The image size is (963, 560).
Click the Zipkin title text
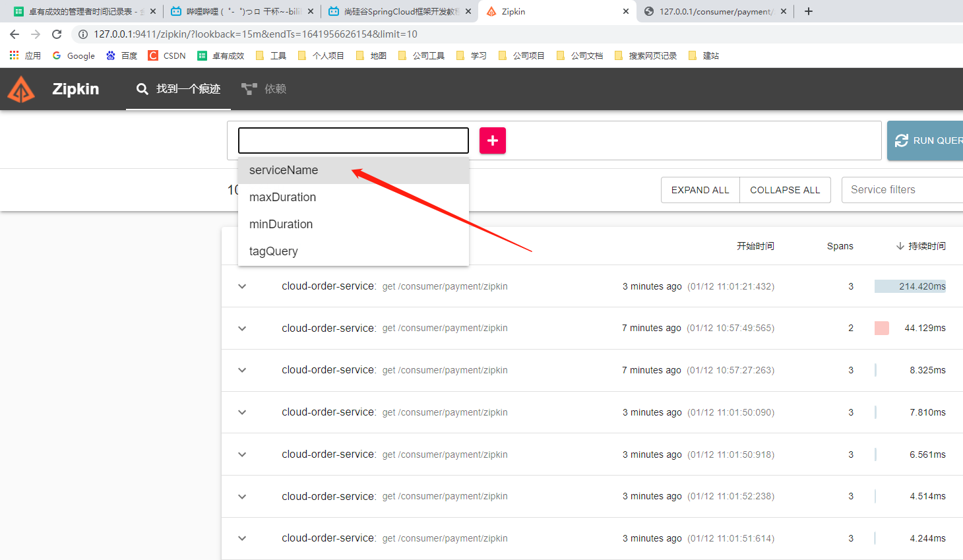point(76,89)
